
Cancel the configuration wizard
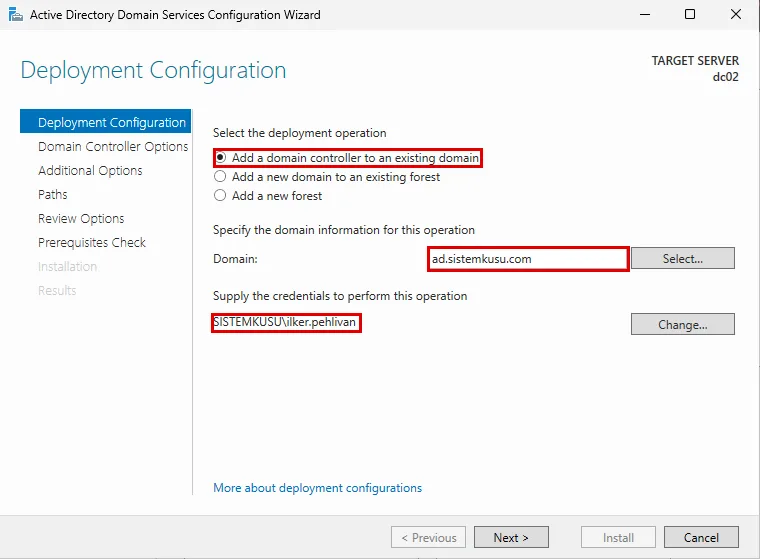tap(701, 537)
